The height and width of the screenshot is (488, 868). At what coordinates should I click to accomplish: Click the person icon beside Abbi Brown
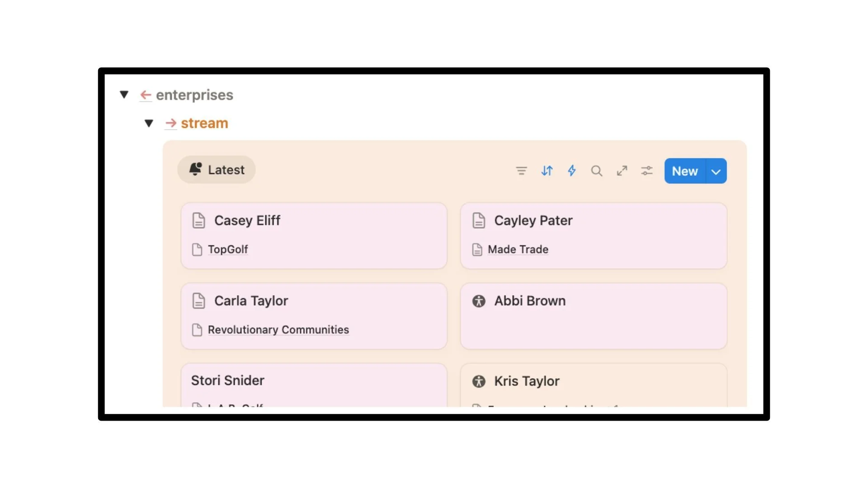[x=479, y=301]
